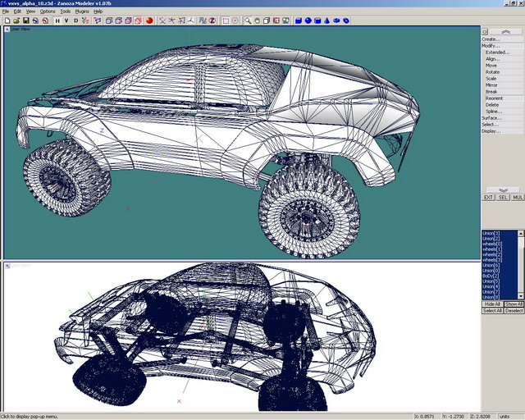The width and height of the screenshot is (525, 420).
Task: Click the New file icon
Action: pyautogui.click(x=6, y=21)
